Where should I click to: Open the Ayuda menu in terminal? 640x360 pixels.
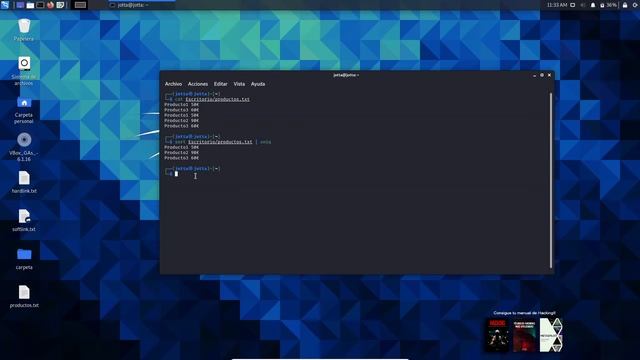[258, 84]
